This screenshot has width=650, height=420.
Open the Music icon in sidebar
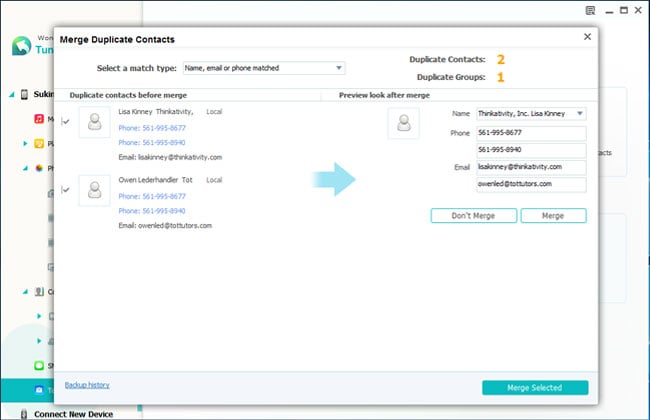coord(39,119)
